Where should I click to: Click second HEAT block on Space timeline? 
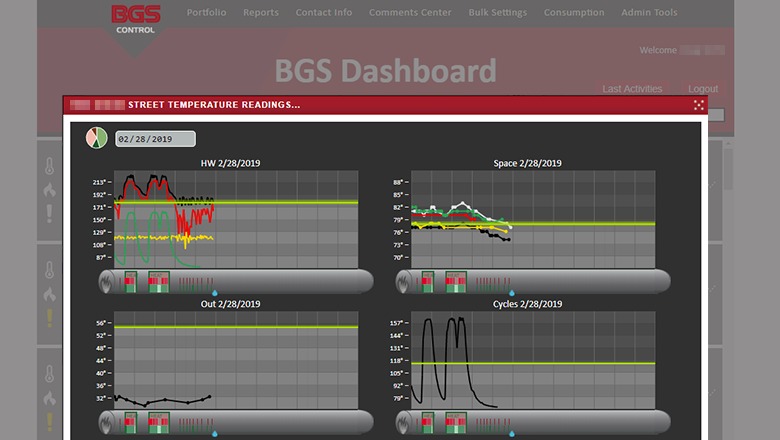point(456,282)
